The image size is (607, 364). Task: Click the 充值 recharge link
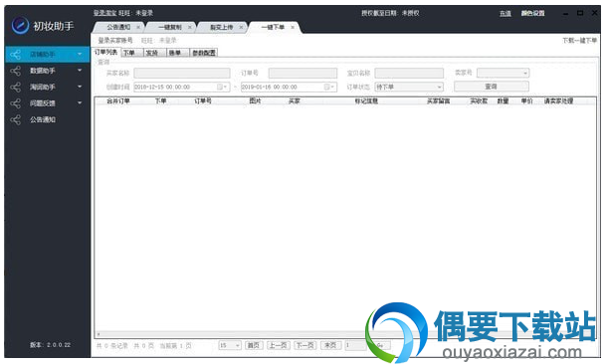pos(506,14)
